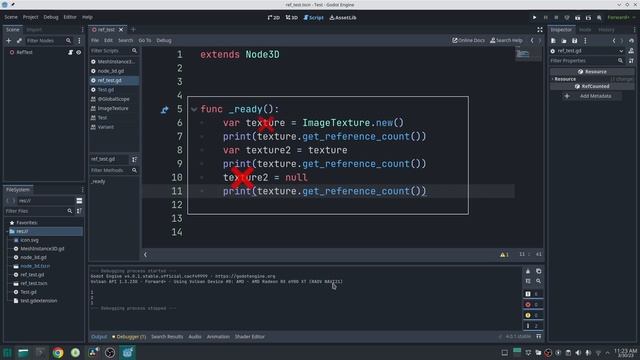Toggle error messages filter in output
The image size is (640, 360).
[533, 304]
